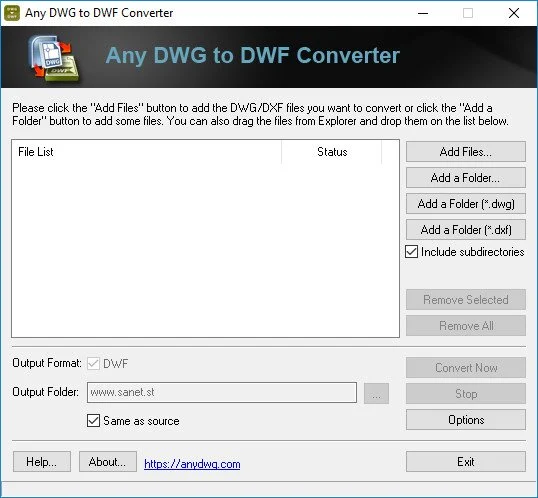This screenshot has height=498, width=538.
Task: Click the Output Folder text field
Action: (x=222, y=392)
